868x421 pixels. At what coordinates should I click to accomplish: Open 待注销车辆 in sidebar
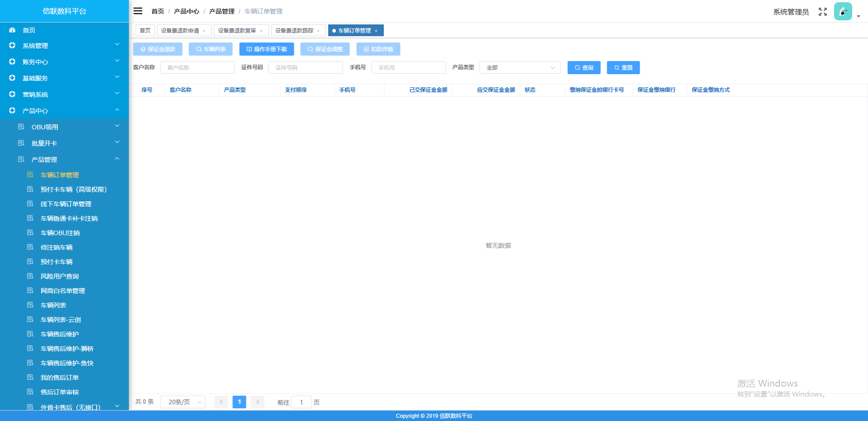57,247
